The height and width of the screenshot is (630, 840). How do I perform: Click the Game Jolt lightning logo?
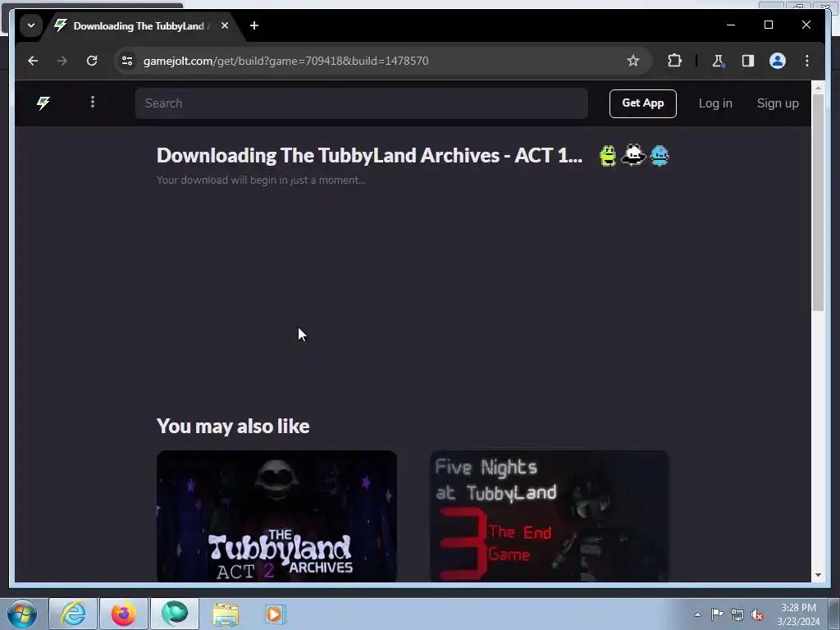coord(43,103)
